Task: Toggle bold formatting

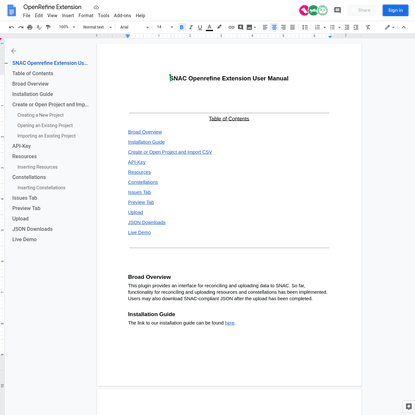Action: [182, 27]
